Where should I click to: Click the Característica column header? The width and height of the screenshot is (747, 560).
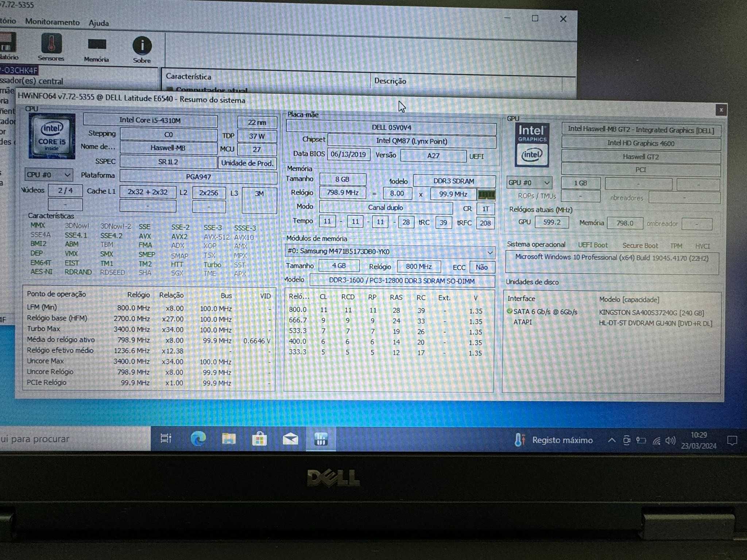(x=189, y=77)
